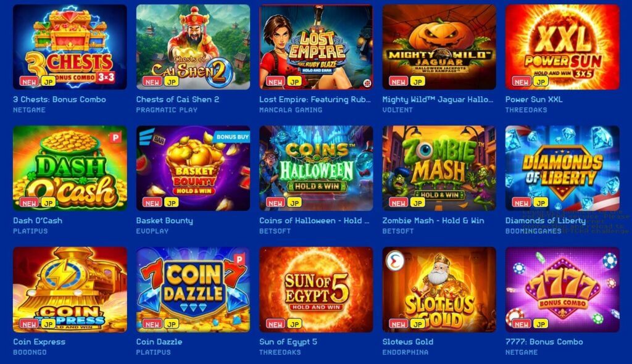Open the Lost Empire game thumbnail
Screen dimensions: 632x364
(316, 47)
